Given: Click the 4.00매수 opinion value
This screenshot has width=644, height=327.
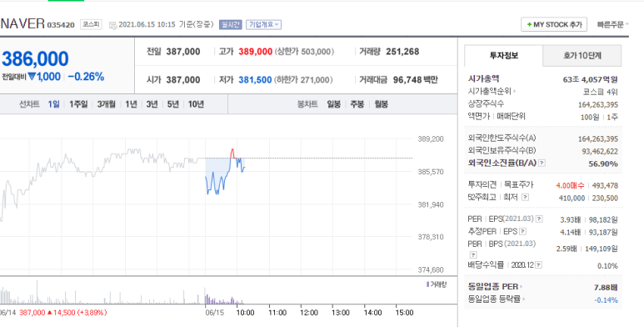Looking at the screenshot, I should (570, 185).
